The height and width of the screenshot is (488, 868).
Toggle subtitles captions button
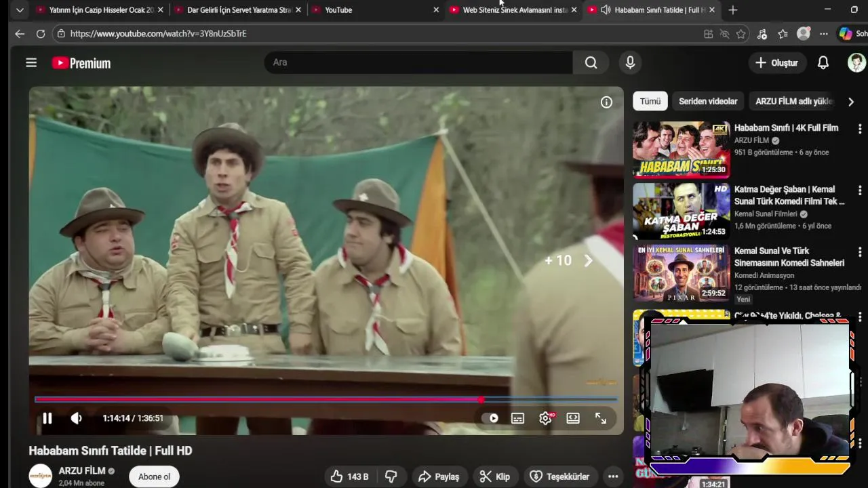[x=517, y=418]
